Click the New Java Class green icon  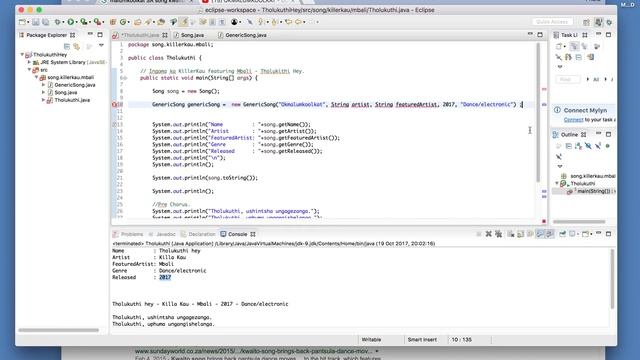[x=122, y=22]
